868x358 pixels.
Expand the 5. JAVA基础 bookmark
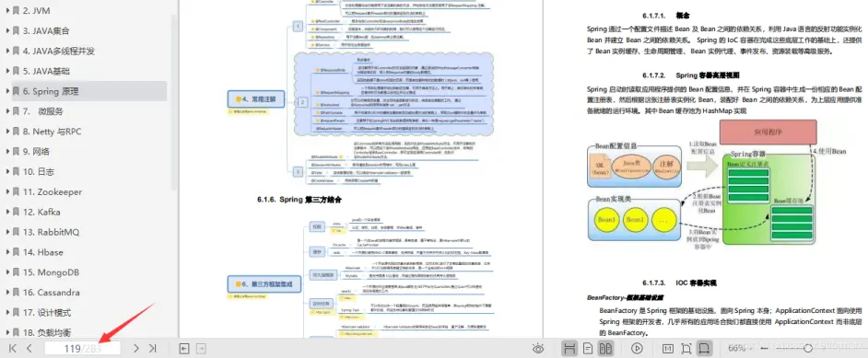pyautogui.click(x=7, y=71)
